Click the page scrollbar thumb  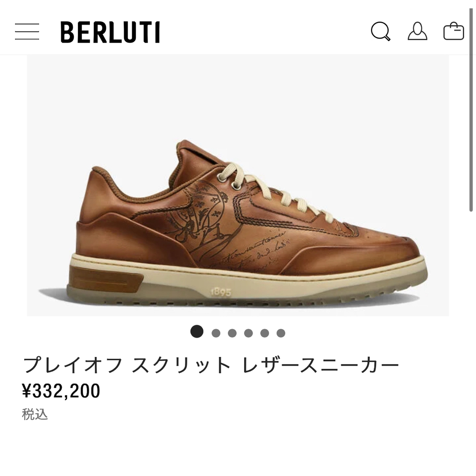(471, 109)
